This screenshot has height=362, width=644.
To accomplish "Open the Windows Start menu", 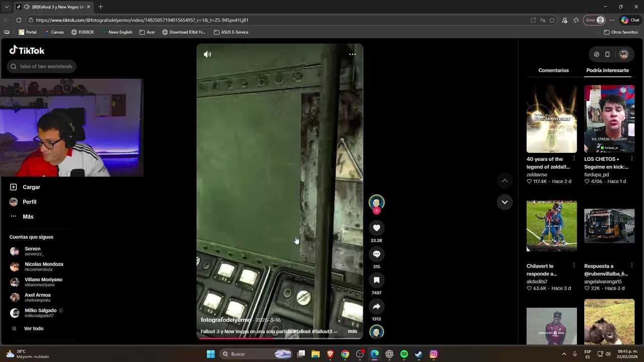I will tap(211, 354).
